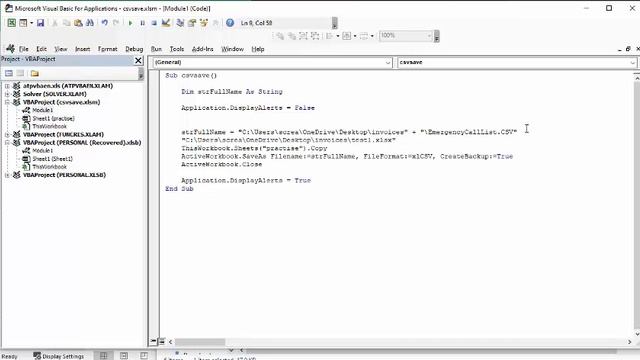Click the Group controls icon
The height and width of the screenshot is (360, 640).
tap(303, 36)
